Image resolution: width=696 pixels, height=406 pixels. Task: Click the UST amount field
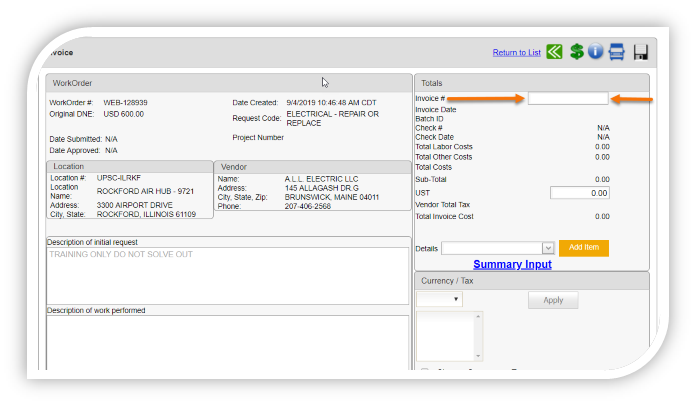point(580,192)
